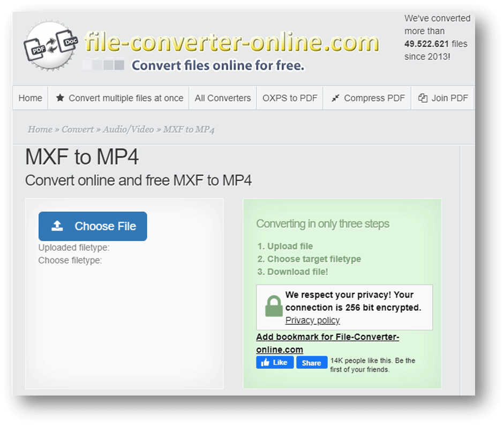Click the star icon beside Convert multiple files
504x425 pixels.
pyautogui.click(x=61, y=98)
